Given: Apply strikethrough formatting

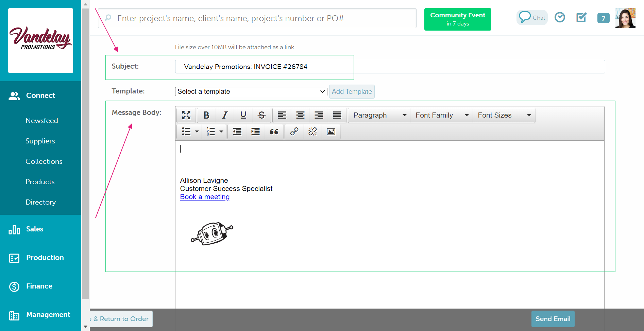Looking at the screenshot, I should tap(261, 115).
